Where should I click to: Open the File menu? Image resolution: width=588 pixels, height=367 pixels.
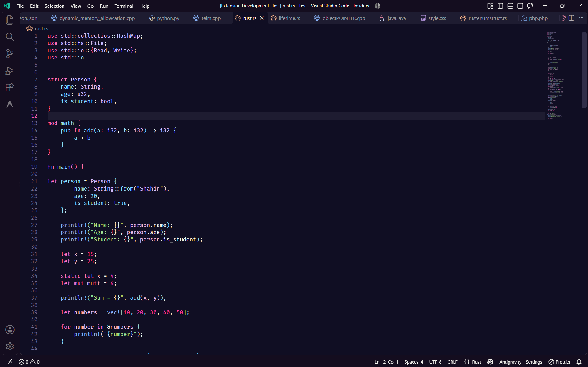[x=20, y=6]
